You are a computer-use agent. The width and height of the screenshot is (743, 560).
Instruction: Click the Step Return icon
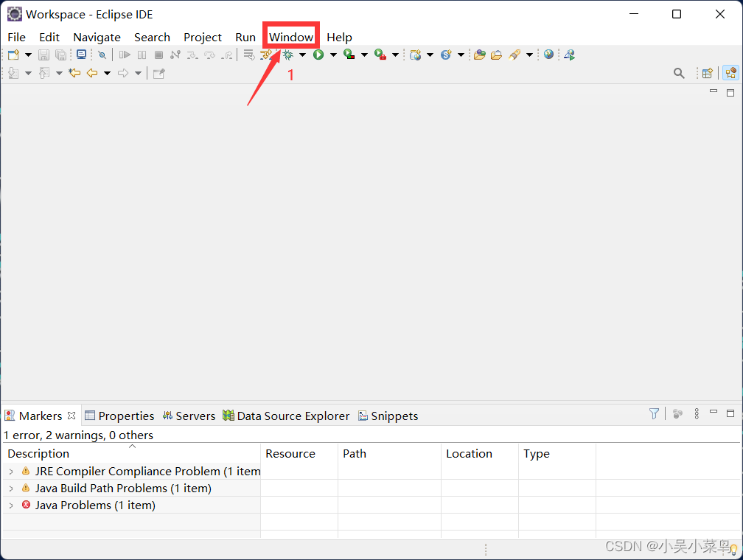point(227,55)
